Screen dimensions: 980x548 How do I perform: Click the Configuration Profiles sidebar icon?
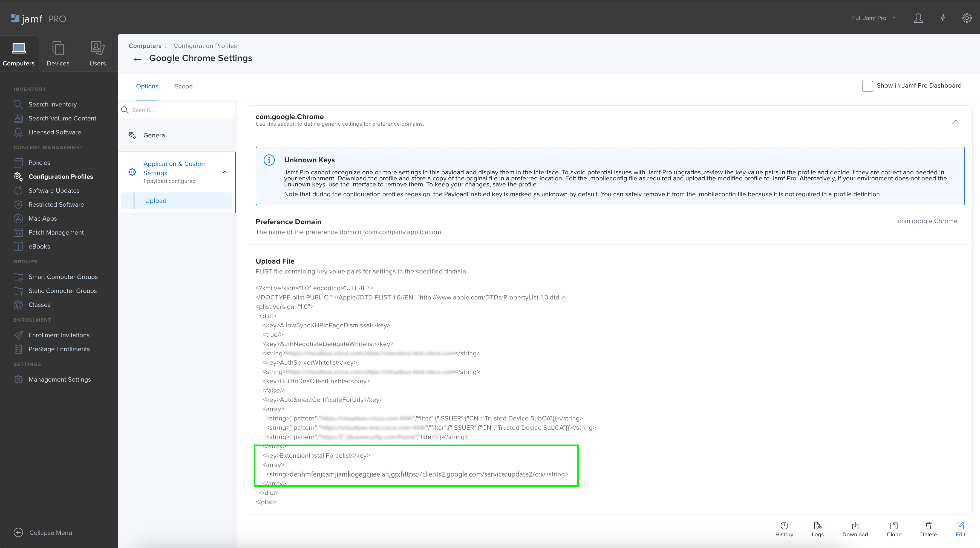(x=18, y=176)
